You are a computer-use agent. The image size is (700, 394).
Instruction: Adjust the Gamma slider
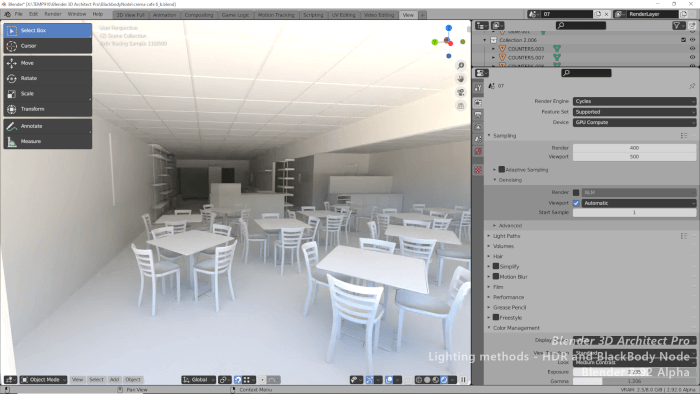(634, 382)
